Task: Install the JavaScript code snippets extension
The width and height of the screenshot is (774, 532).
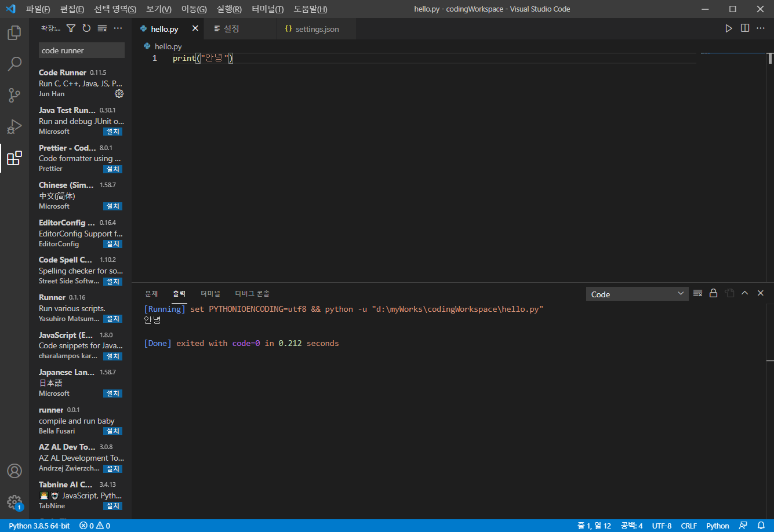Action: tap(112, 356)
